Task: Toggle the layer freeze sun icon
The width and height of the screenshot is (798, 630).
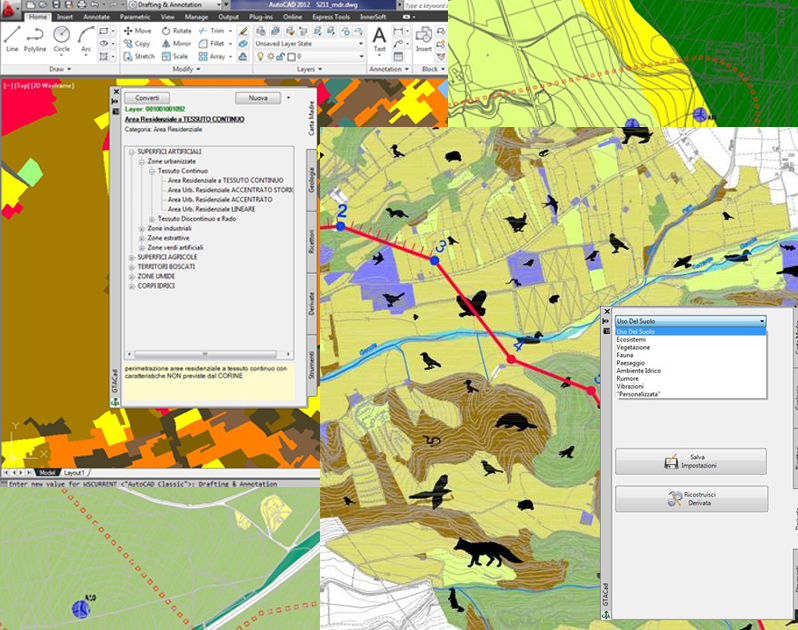Action: coord(270,56)
